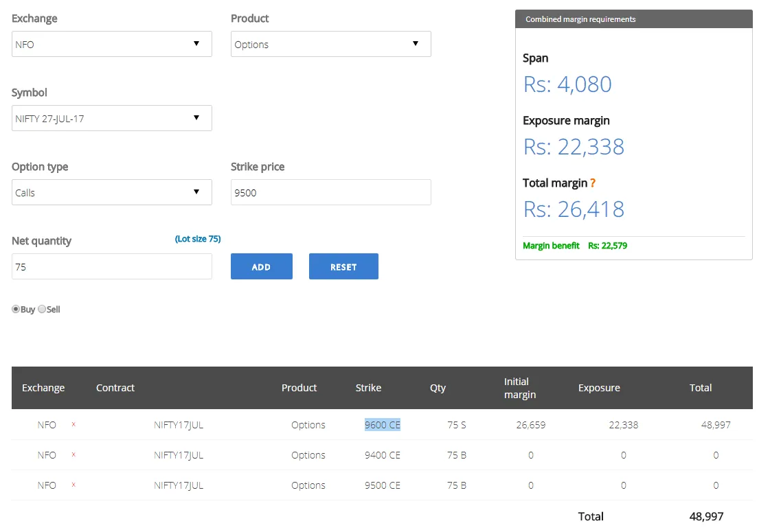Click the highlighted 9600 CE strike cell
The height and width of the screenshot is (532, 770).
tap(382, 425)
